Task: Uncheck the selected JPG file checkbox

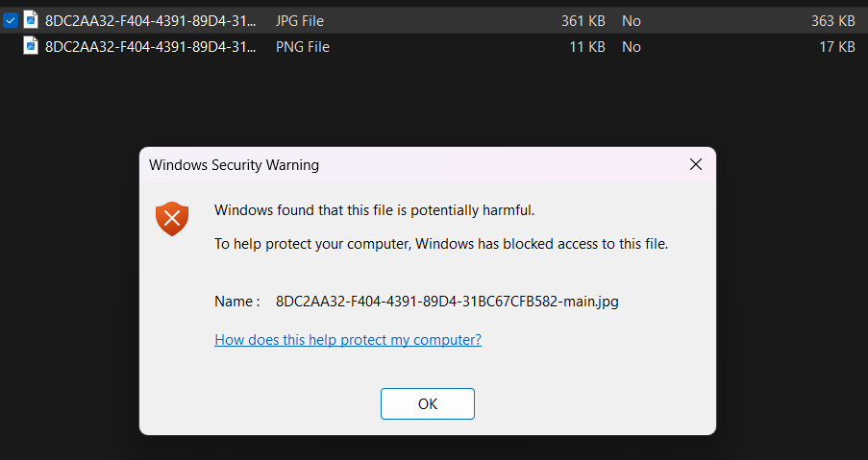Action: tap(11, 20)
